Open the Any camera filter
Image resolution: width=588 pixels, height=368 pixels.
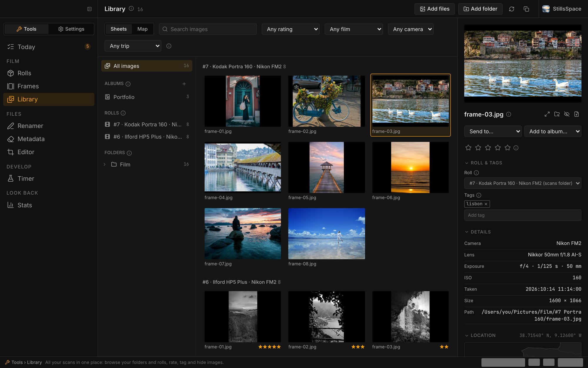pyautogui.click(x=411, y=29)
